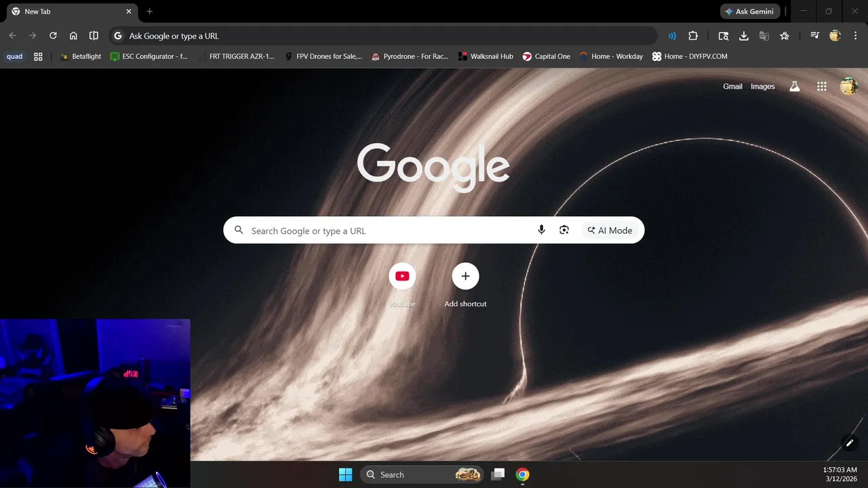Screen dimensions: 868x488
Task: Search by image with Lens icon
Action: [564, 230]
